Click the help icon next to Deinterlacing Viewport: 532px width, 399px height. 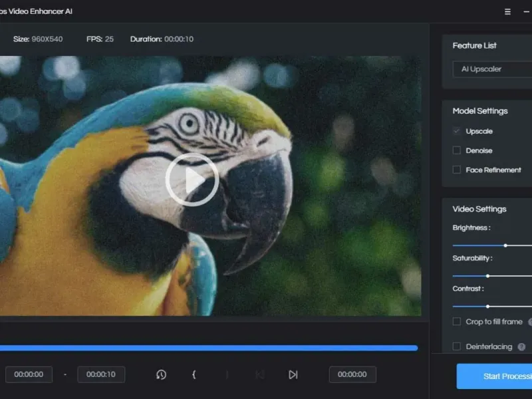521,346
